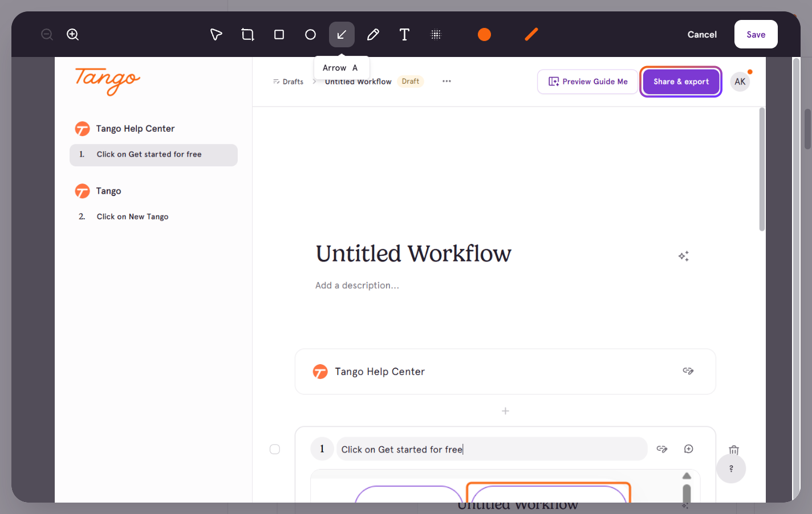The width and height of the screenshot is (812, 514).
Task: Zoom in on the screenshot editor
Action: click(x=73, y=35)
